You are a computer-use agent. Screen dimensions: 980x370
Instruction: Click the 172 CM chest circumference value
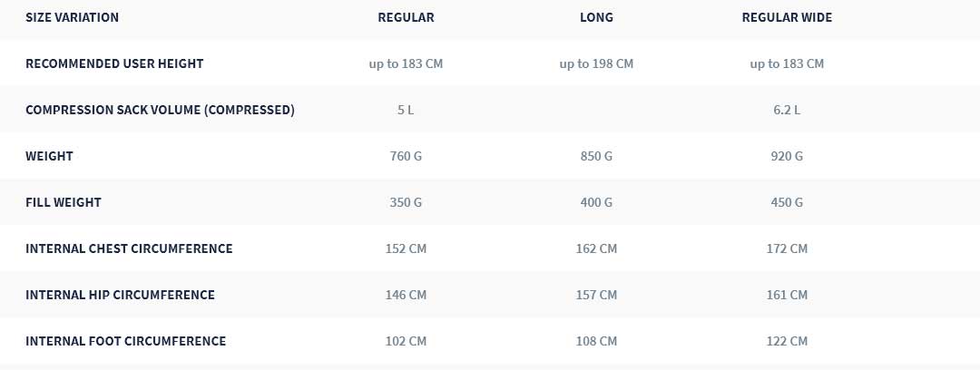click(x=787, y=248)
